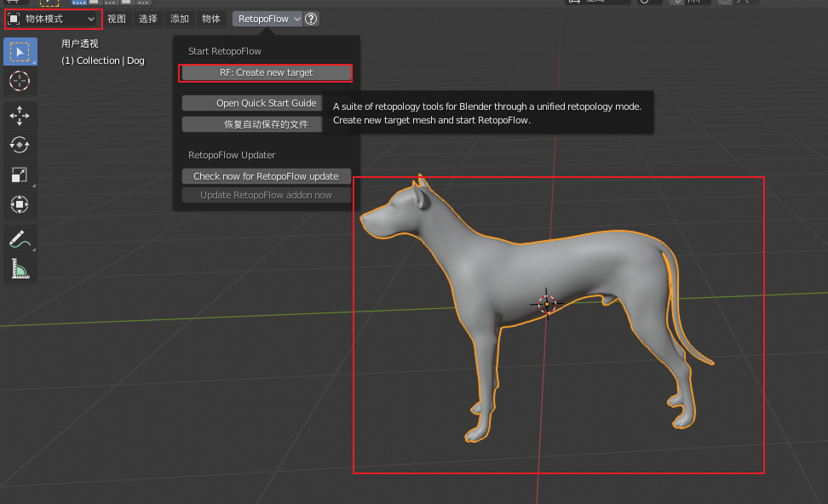Viewport: 828px width, 504px height.
Task: Click the 3D cursor crosshair on dog
Action: tap(547, 304)
